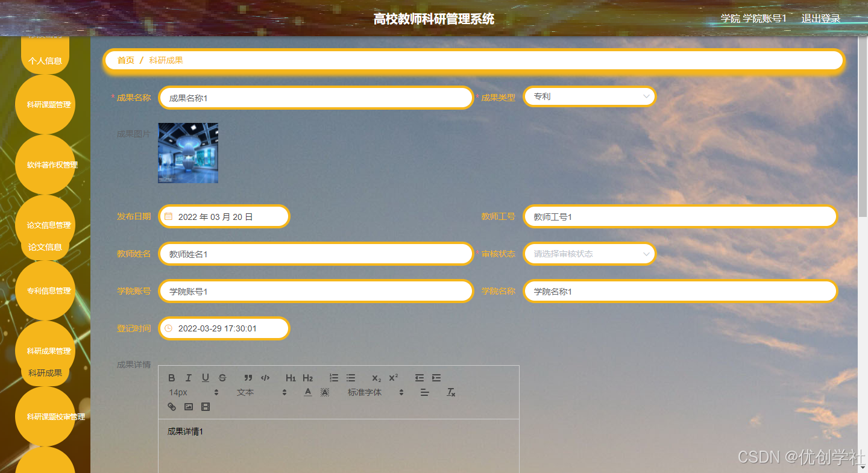
Task: Insert a code block in editor
Action: tap(265, 378)
